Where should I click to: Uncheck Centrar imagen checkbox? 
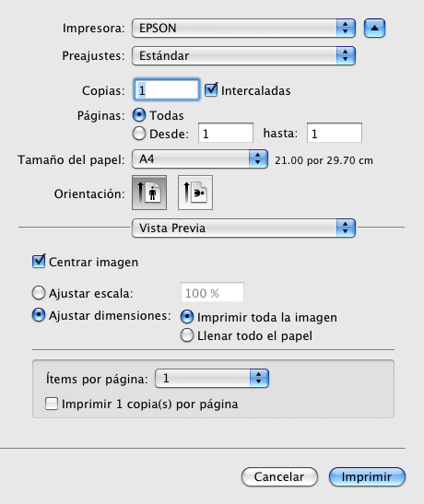point(39,262)
